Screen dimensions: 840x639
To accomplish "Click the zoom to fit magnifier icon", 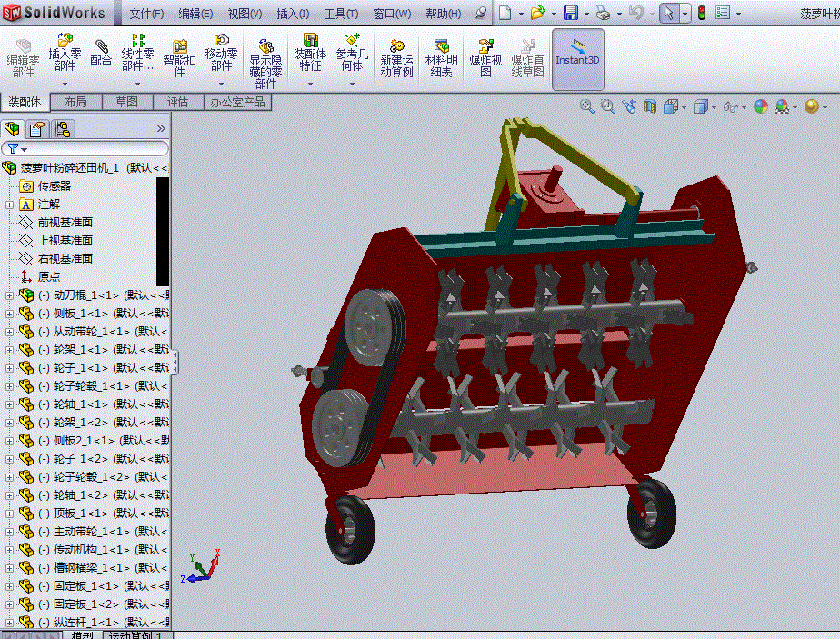I will tap(587, 106).
